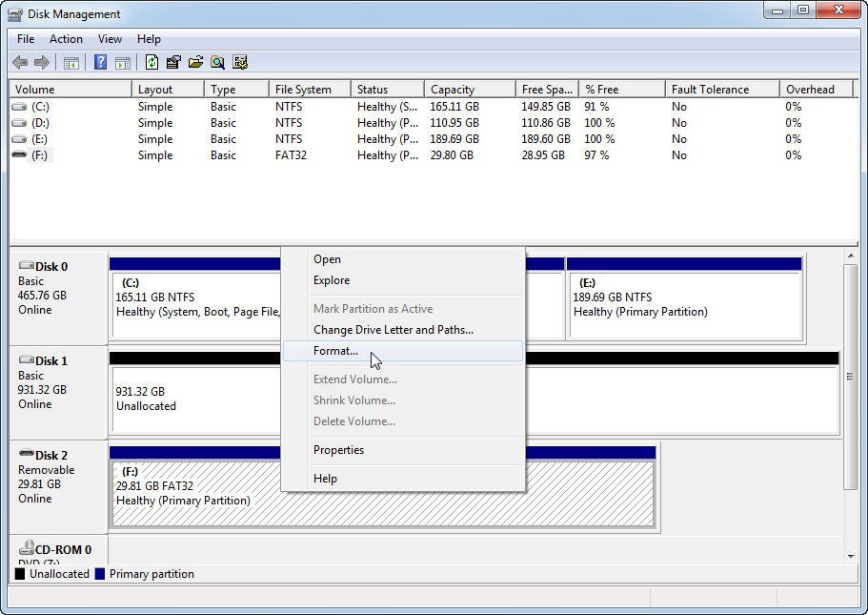The width and height of the screenshot is (868, 615).
Task: Click the magnifying glass toolbar icon
Action: click(217, 62)
